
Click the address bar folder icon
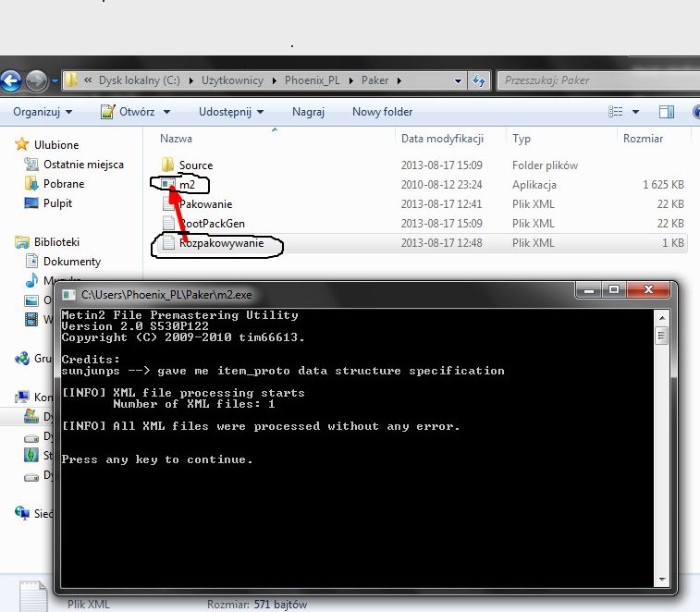click(70, 80)
